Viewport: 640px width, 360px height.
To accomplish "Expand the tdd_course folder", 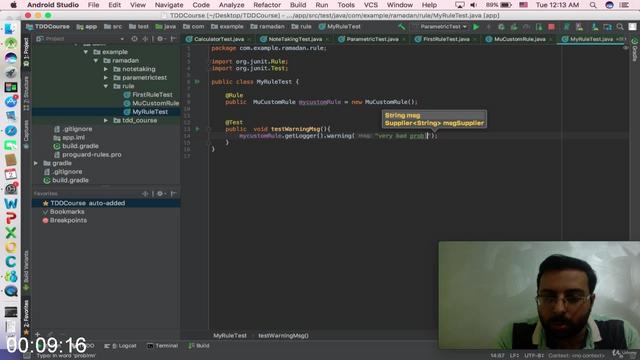I will pos(106,120).
